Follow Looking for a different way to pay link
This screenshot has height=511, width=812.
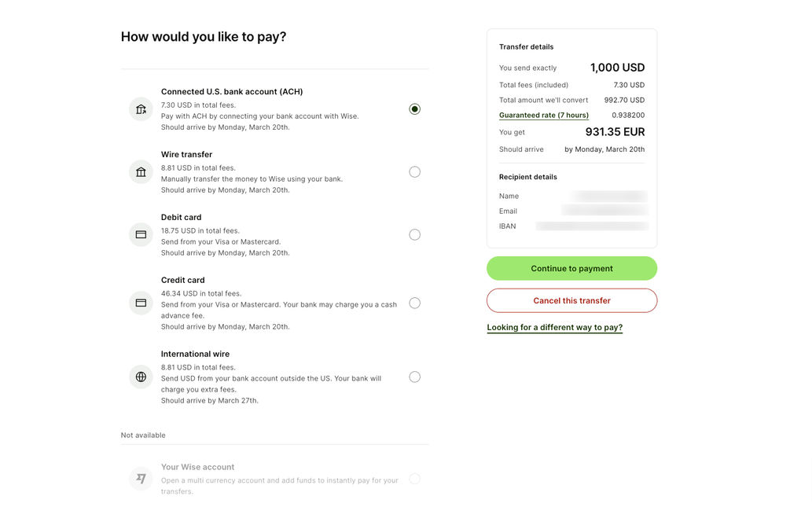click(x=554, y=328)
